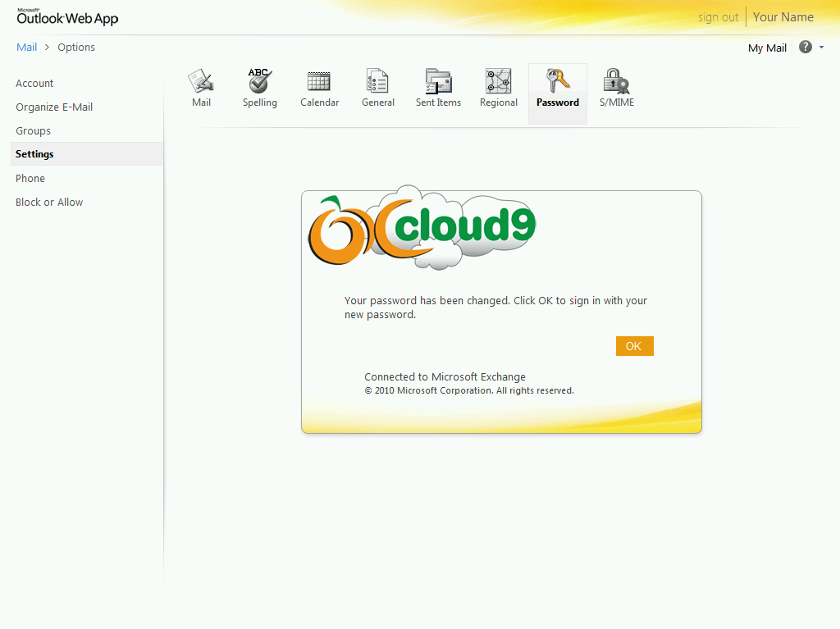This screenshot has width=840, height=629.
Task: Click OK to confirm password change
Action: click(635, 346)
